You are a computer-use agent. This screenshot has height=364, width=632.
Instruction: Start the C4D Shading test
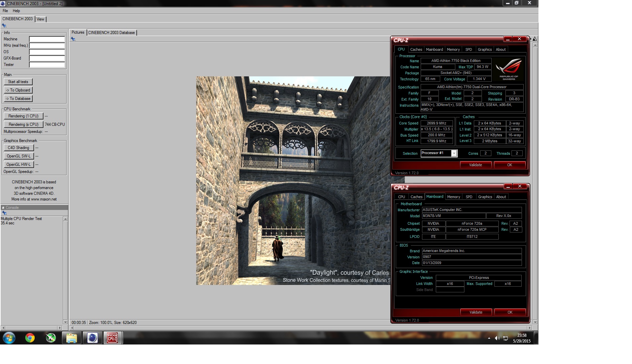19,148
